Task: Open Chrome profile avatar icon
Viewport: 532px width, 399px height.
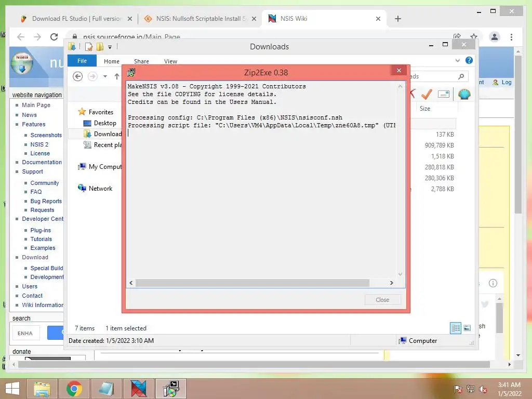Action: (495, 37)
